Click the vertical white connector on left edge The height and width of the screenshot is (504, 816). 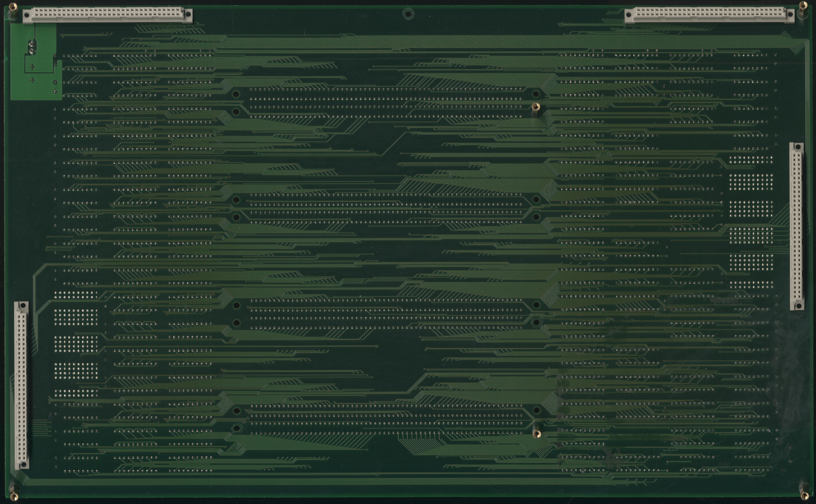(22, 385)
